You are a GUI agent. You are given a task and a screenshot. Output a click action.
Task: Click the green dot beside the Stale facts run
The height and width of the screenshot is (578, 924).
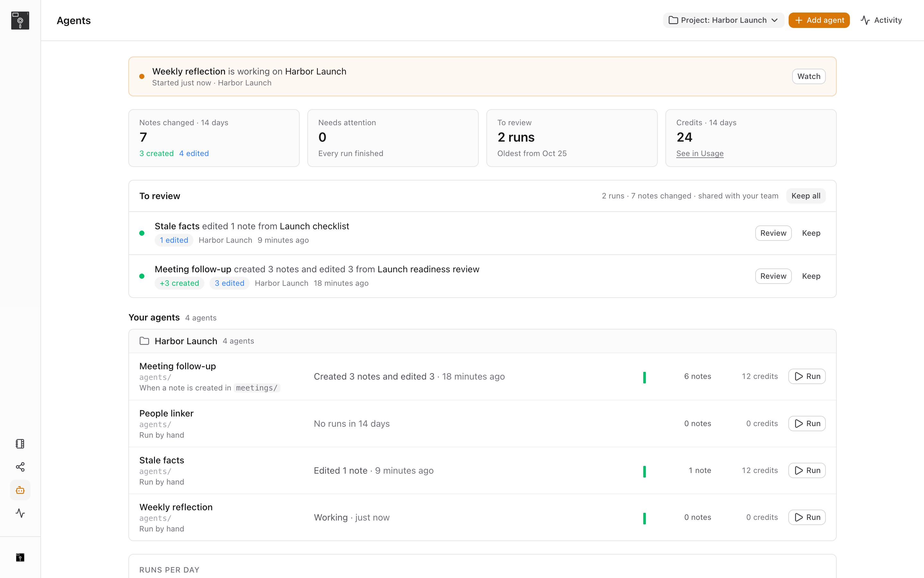pyautogui.click(x=142, y=233)
